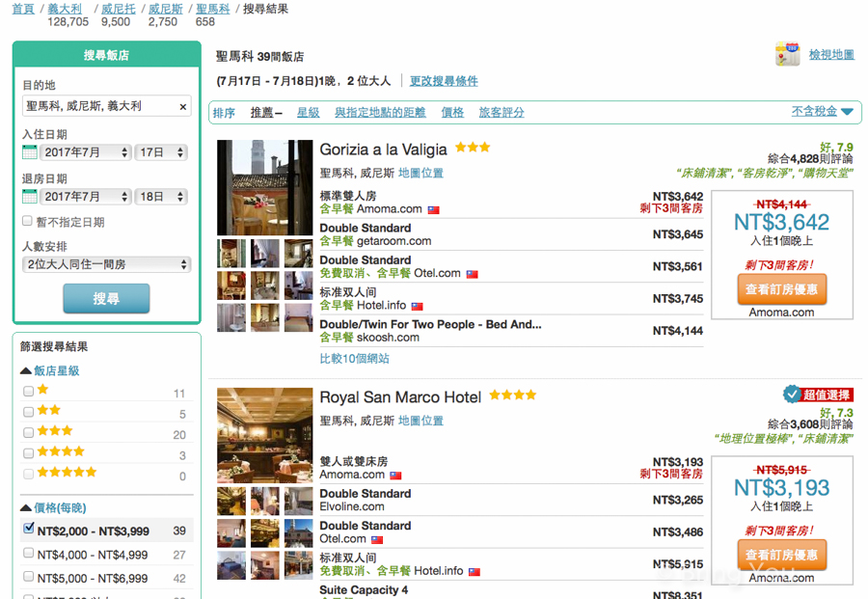Tick the three-star hotel filter checkbox
This screenshot has height=599, width=868.
click(x=28, y=432)
